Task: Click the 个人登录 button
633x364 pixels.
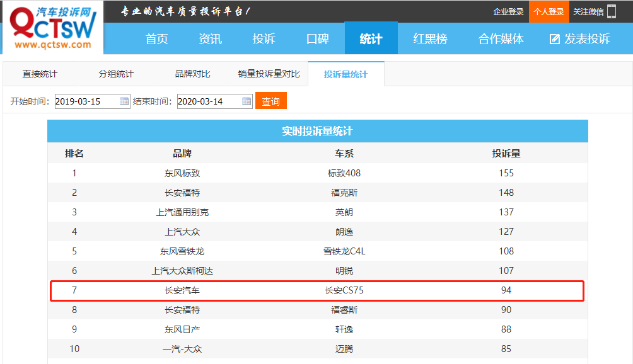Action: point(549,11)
